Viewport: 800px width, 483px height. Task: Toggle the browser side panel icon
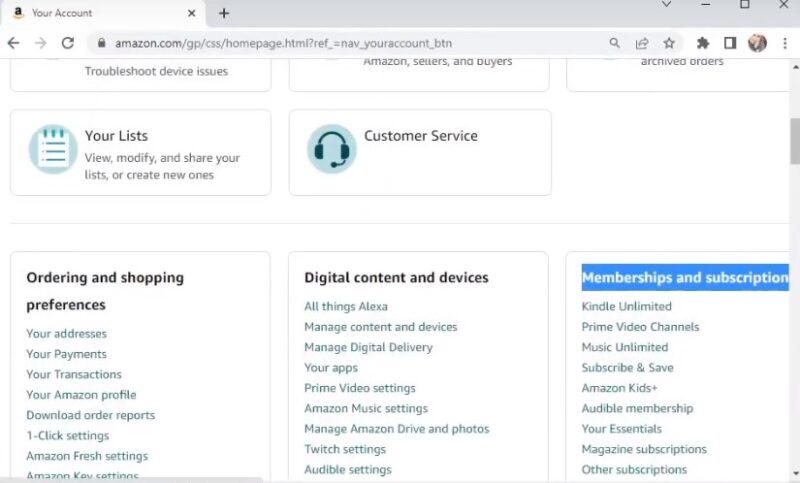coord(730,43)
